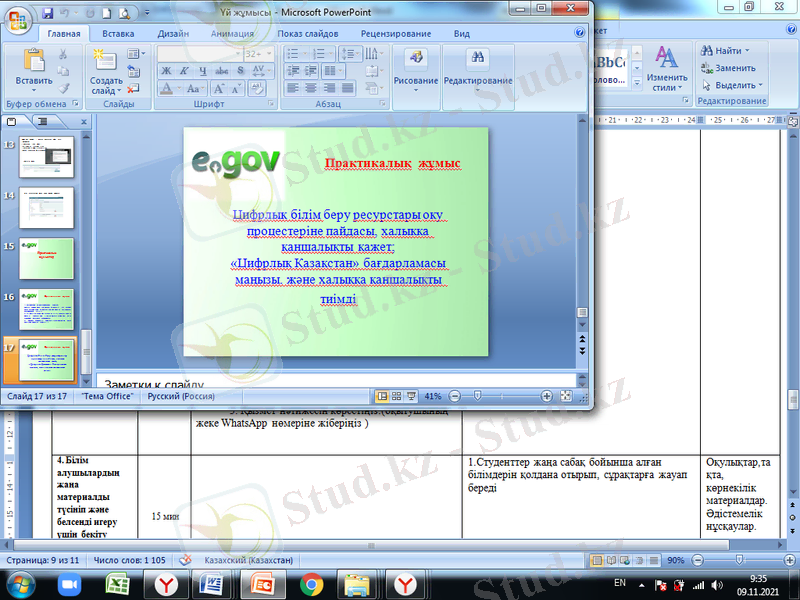Start slideshow view from status bar
This screenshot has height=600, width=800.
[x=410, y=396]
